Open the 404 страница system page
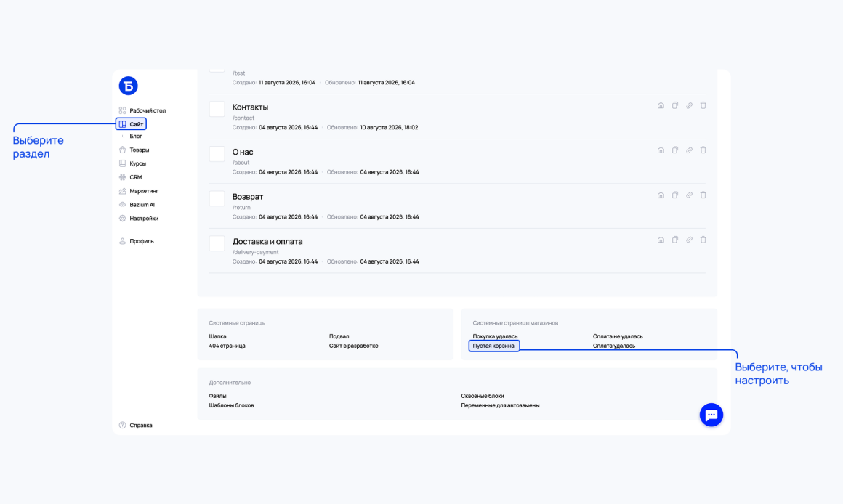Screen dimensions: 843x504 click(227, 346)
